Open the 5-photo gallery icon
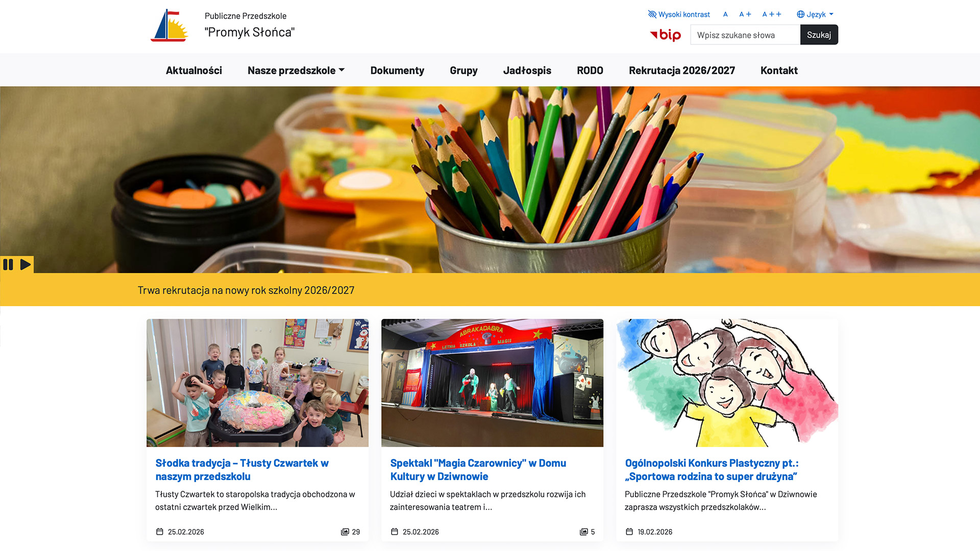 point(584,532)
